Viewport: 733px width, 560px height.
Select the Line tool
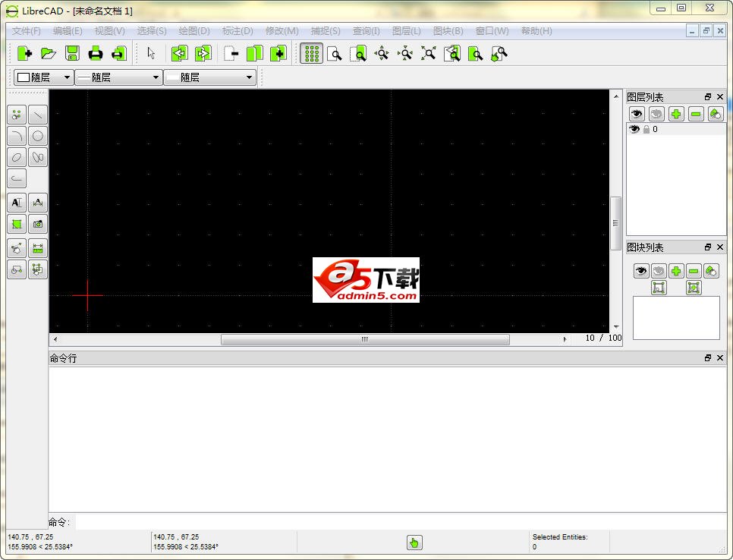37,114
